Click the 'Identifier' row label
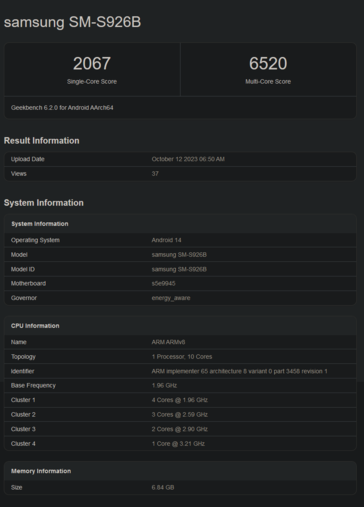Screen dimensions: 364x507 (x=22, y=371)
